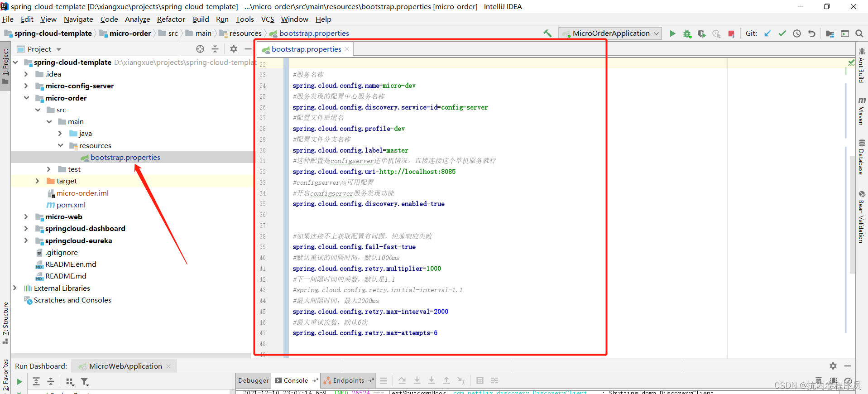This screenshot has width=868, height=394.
Task: Open the VCS menu
Action: pos(268,19)
